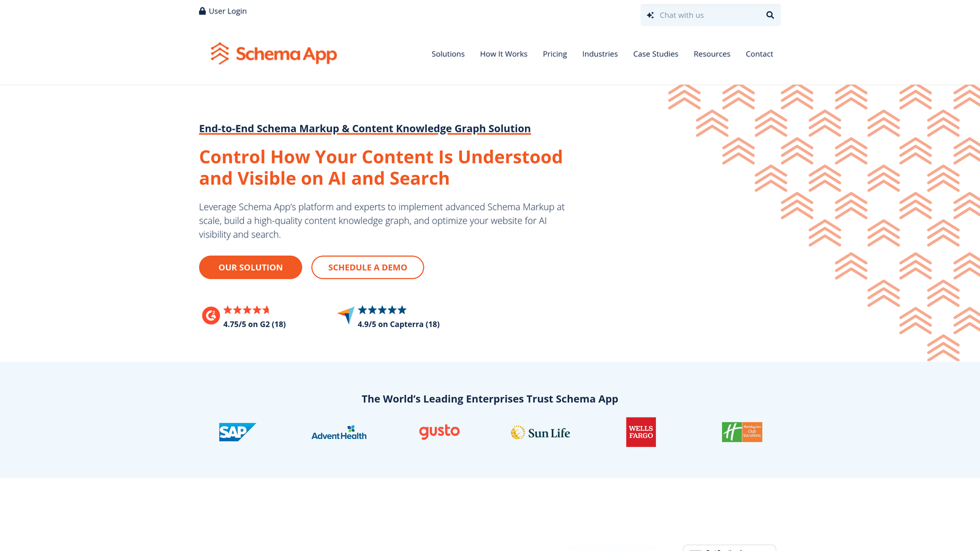The width and height of the screenshot is (980, 551).
Task: Click the SAP logo
Action: [238, 432]
